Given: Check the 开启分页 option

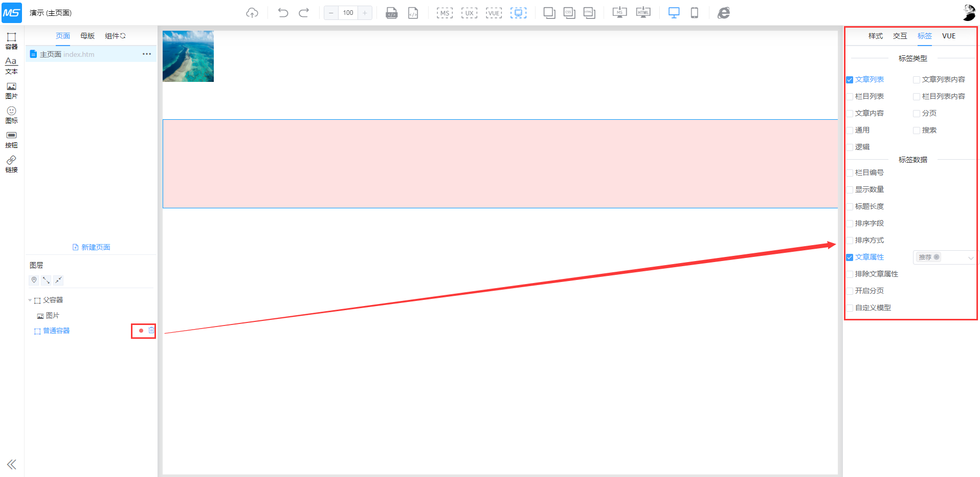Looking at the screenshot, I should click(850, 291).
